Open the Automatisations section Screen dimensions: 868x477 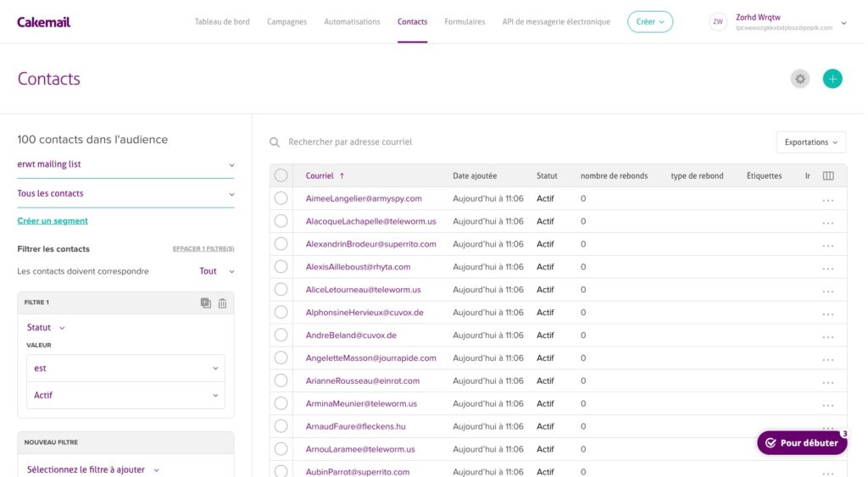352,21
